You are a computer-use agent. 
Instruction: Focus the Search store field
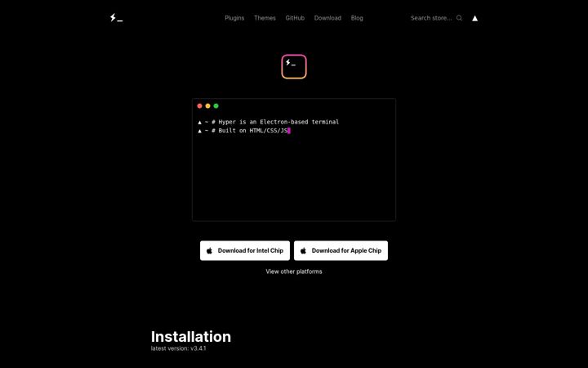point(431,18)
